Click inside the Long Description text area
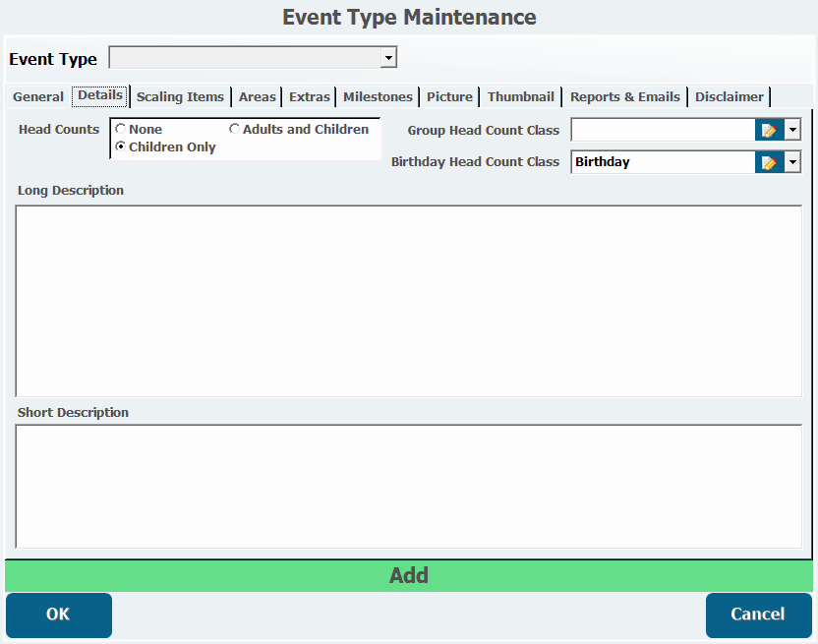 pyautogui.click(x=409, y=300)
